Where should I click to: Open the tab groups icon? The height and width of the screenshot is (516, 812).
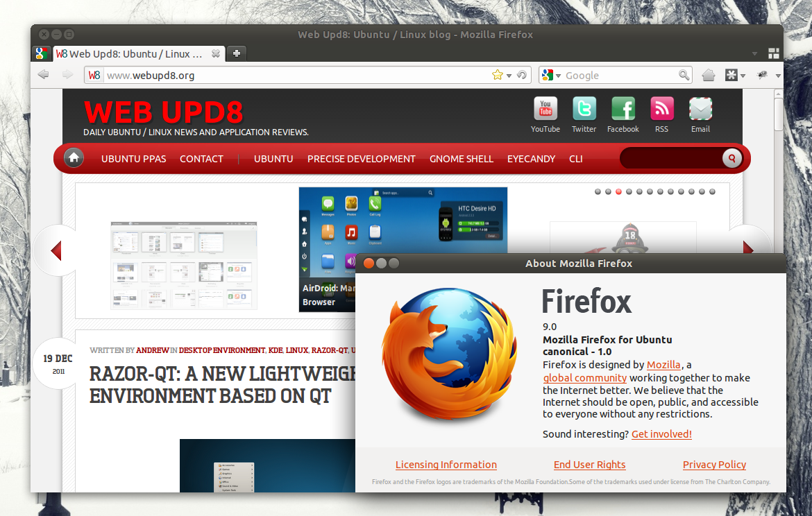(773, 53)
